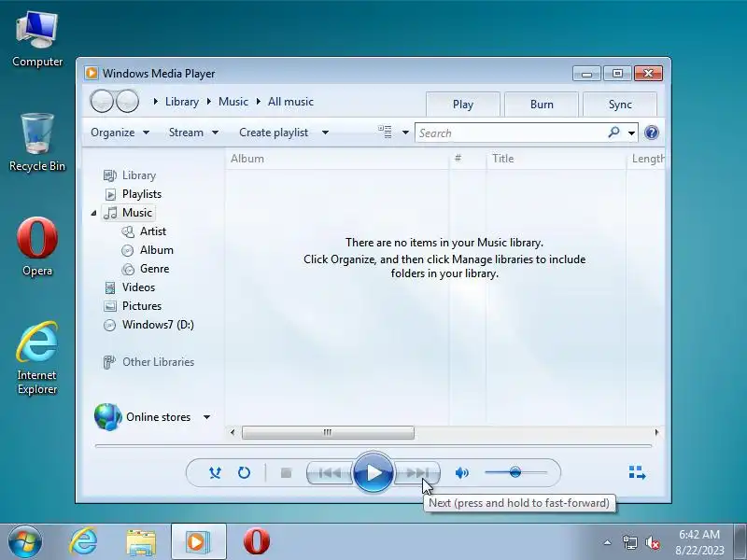Image resolution: width=747 pixels, height=560 pixels.
Task: Open the Sync tab
Action: pos(620,105)
